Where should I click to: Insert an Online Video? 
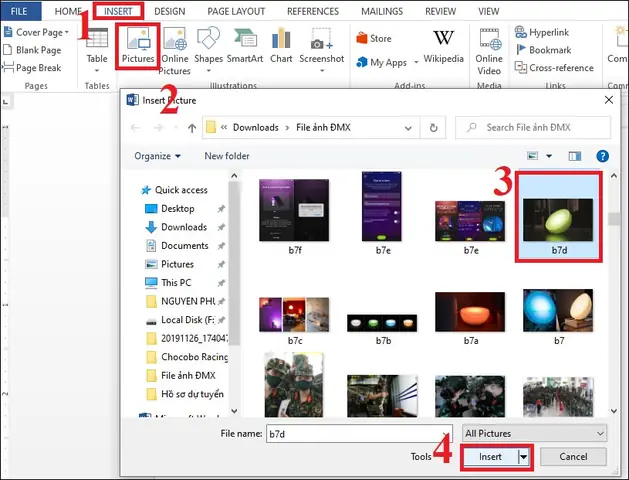pos(489,51)
